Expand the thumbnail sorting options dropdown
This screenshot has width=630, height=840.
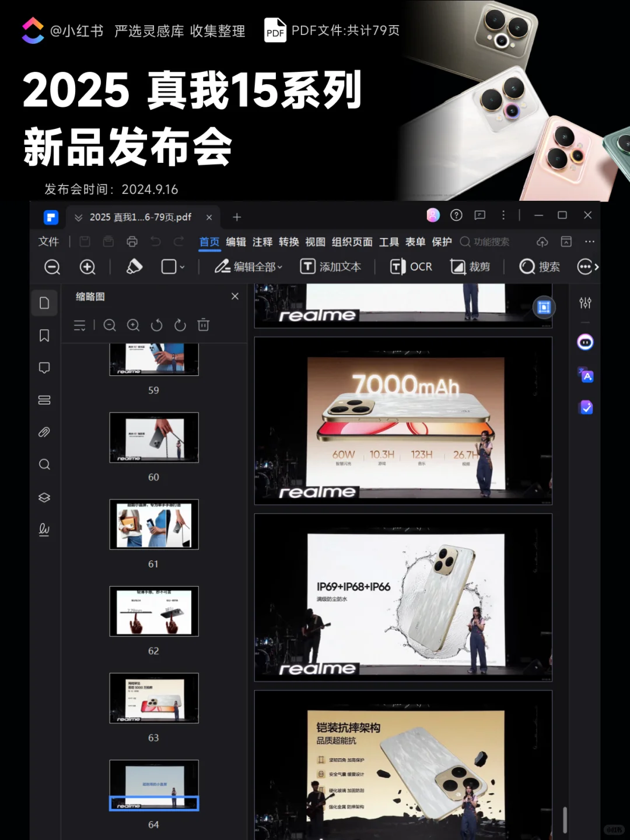(x=80, y=325)
